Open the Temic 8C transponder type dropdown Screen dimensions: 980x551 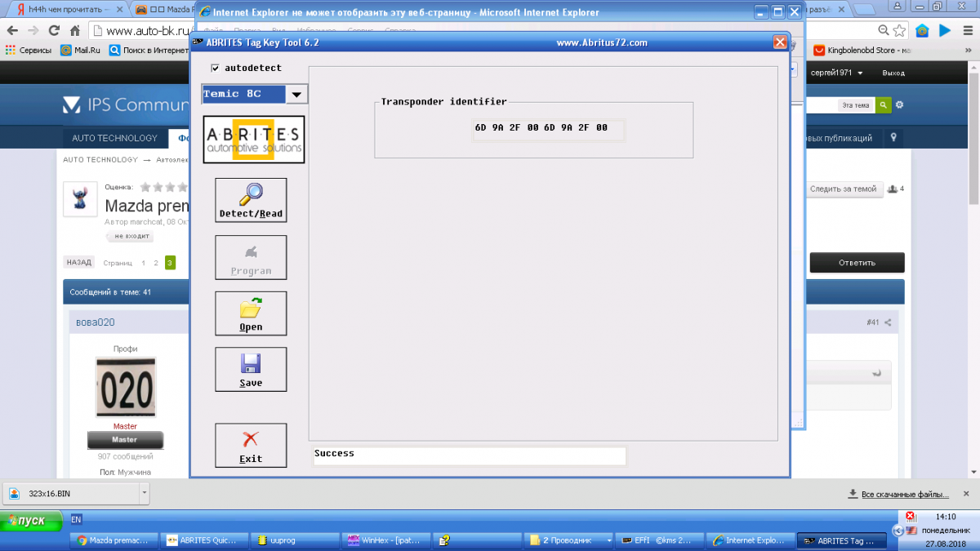[297, 94]
